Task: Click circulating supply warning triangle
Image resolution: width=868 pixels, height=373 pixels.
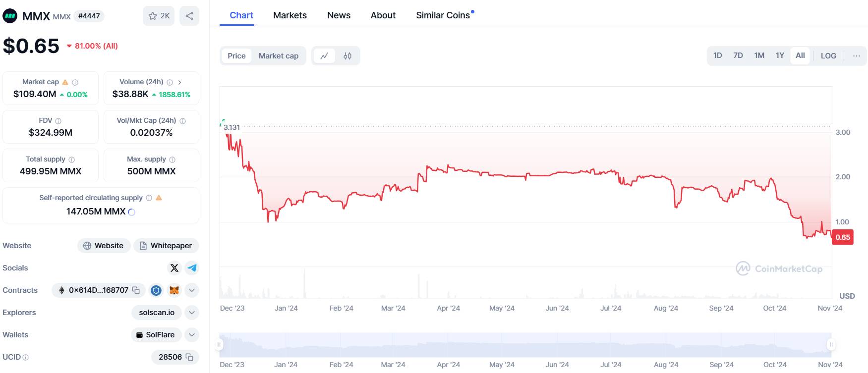Action: click(x=159, y=198)
